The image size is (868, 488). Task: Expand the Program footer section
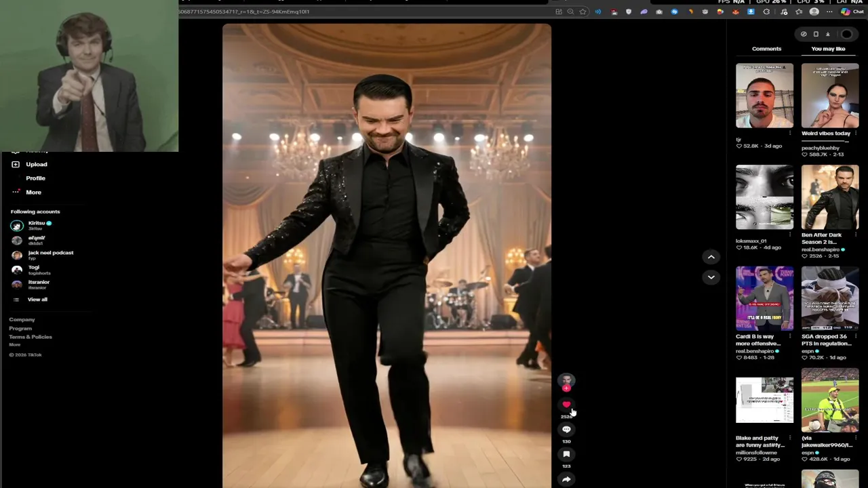pyautogui.click(x=20, y=328)
